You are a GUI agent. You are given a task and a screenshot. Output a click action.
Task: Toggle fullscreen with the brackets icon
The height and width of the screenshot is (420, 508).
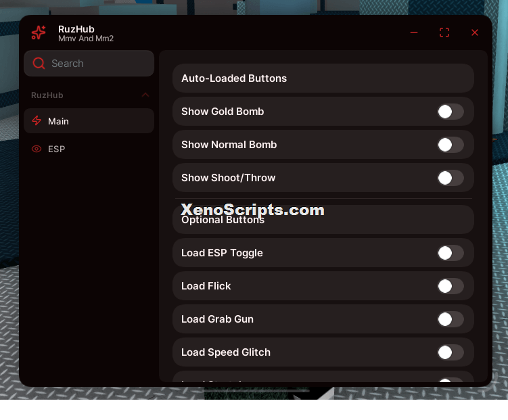(444, 32)
